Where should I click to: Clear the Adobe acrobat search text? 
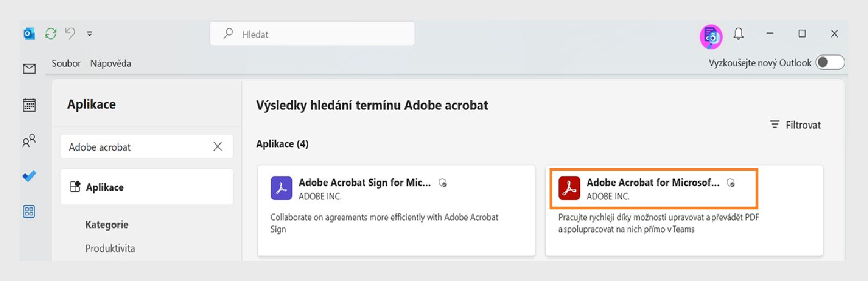pos(218,146)
